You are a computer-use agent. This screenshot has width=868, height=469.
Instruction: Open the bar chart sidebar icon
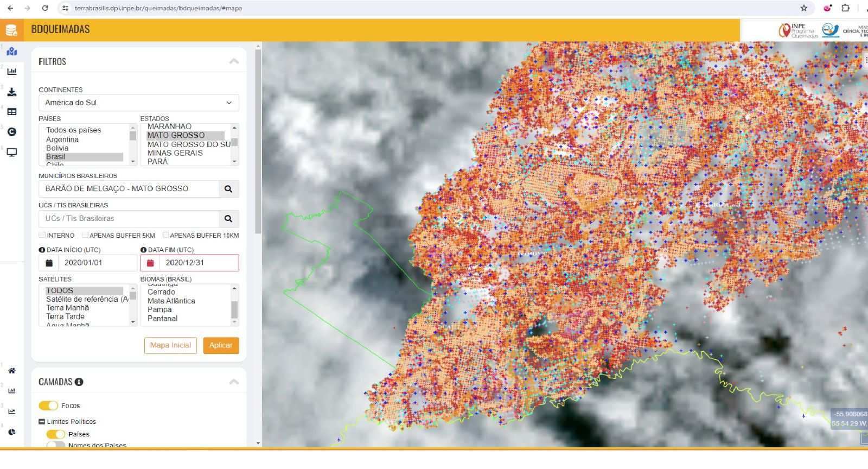[12, 71]
